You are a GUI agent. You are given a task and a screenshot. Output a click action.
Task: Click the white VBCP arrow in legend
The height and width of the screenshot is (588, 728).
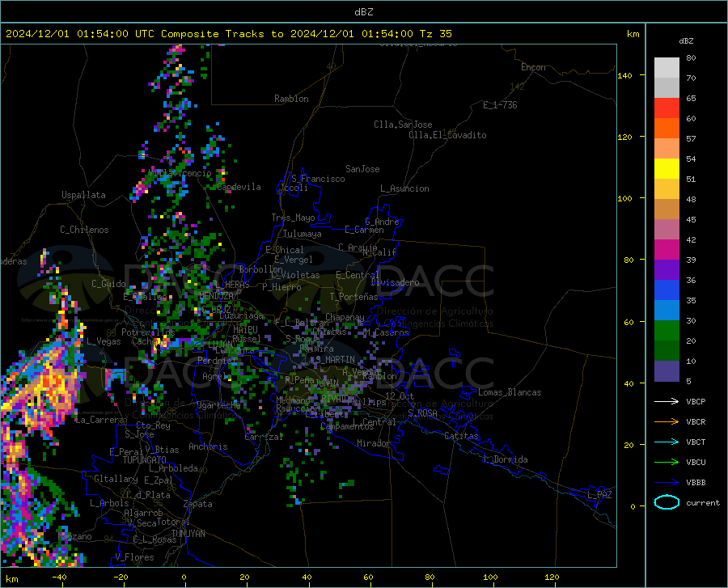pos(667,401)
